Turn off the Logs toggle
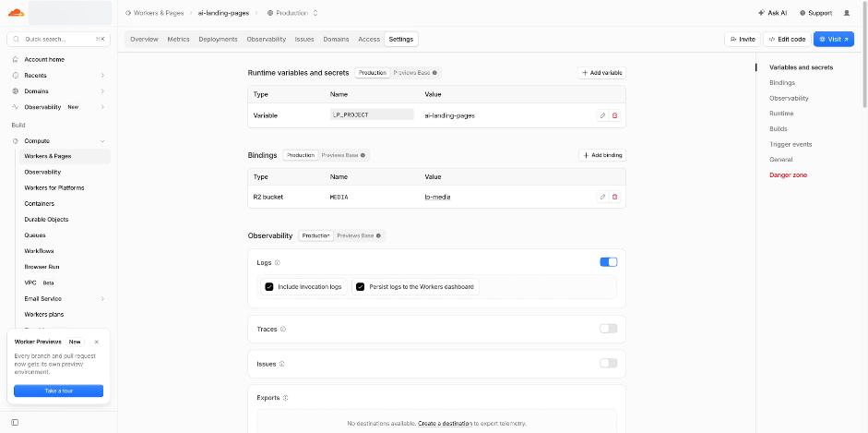The width and height of the screenshot is (868, 433). pyautogui.click(x=609, y=262)
